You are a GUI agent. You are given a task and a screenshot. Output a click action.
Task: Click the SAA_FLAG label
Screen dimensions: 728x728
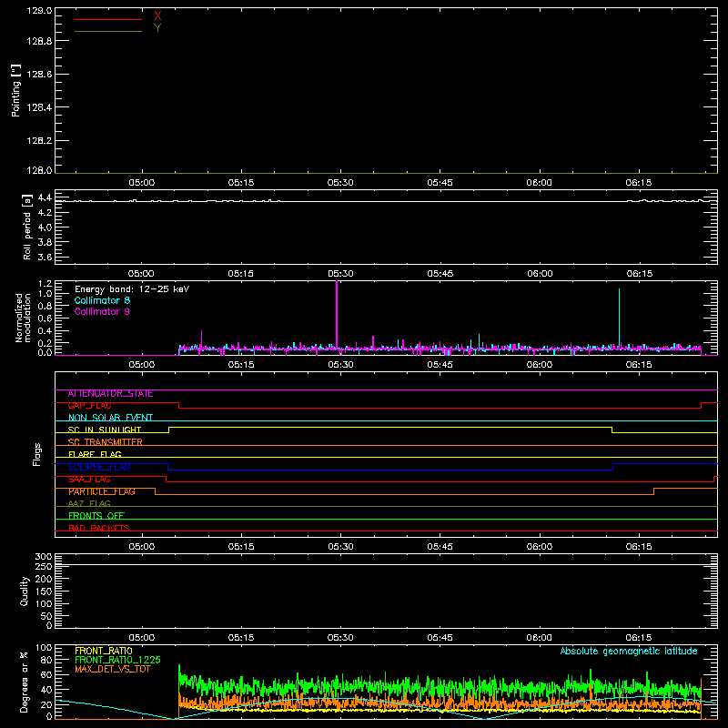click(89, 480)
